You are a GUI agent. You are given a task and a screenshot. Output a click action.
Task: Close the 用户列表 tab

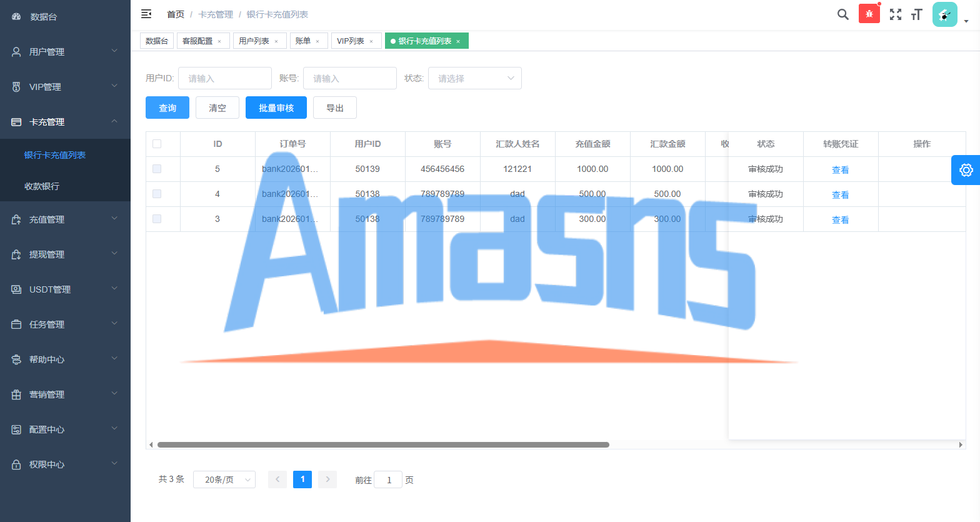(x=276, y=41)
